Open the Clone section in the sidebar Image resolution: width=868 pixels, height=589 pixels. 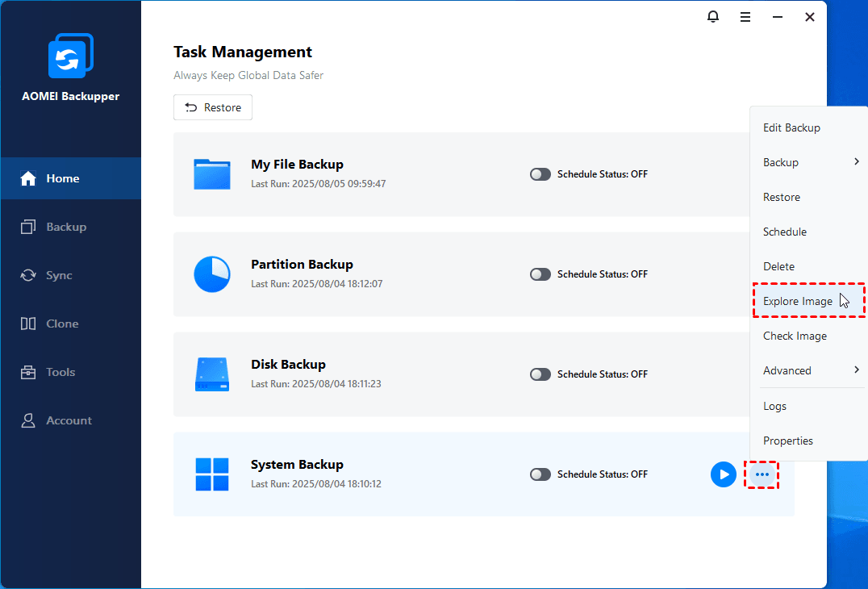tap(62, 324)
